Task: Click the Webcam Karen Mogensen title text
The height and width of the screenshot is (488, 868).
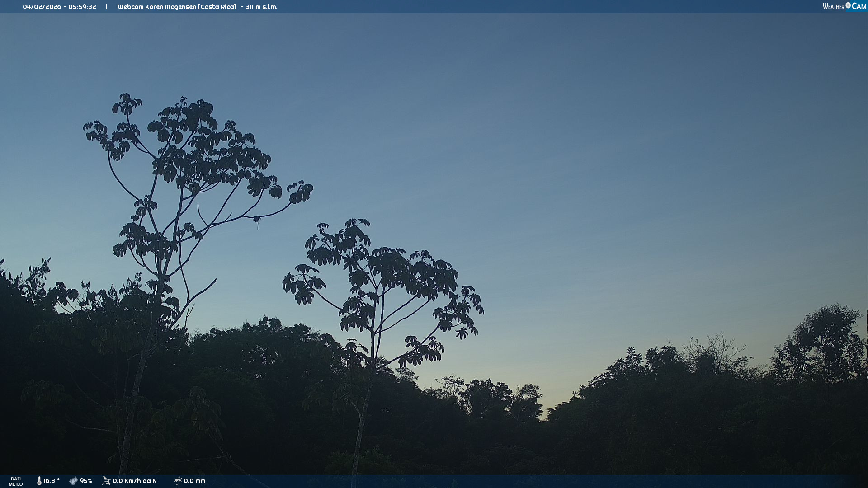Action: point(157,7)
